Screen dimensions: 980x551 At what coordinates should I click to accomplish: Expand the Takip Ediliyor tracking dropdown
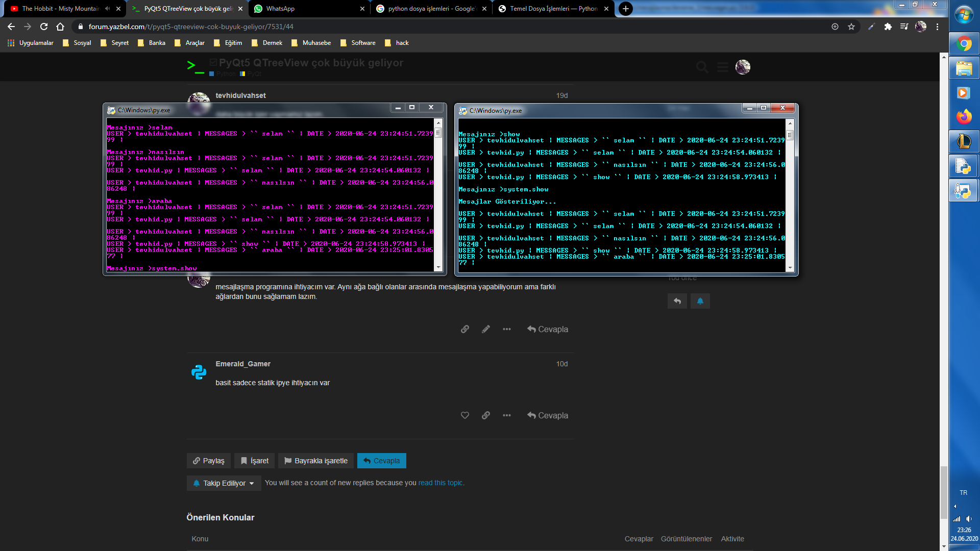coord(224,483)
